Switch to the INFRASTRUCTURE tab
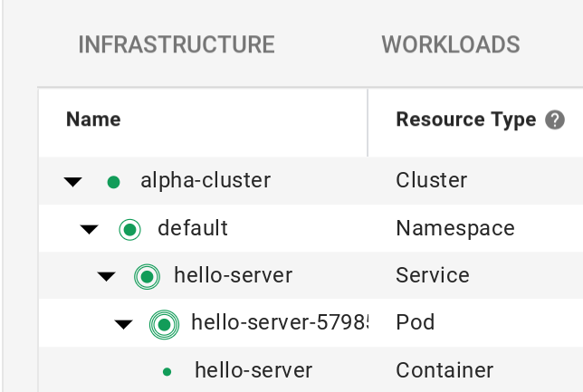The height and width of the screenshot is (392, 583). click(177, 44)
